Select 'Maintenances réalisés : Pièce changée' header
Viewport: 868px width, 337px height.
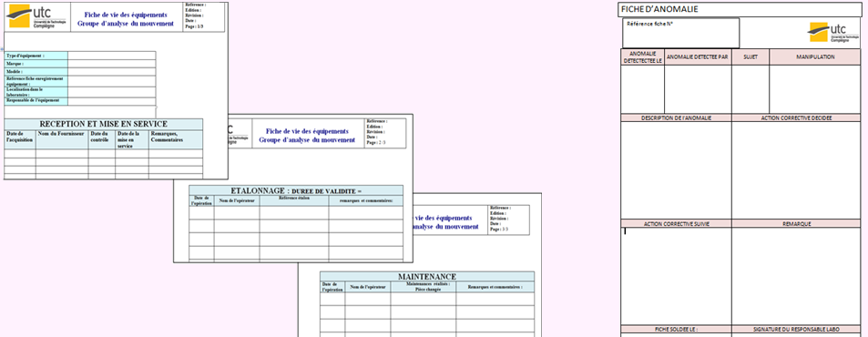click(x=424, y=287)
